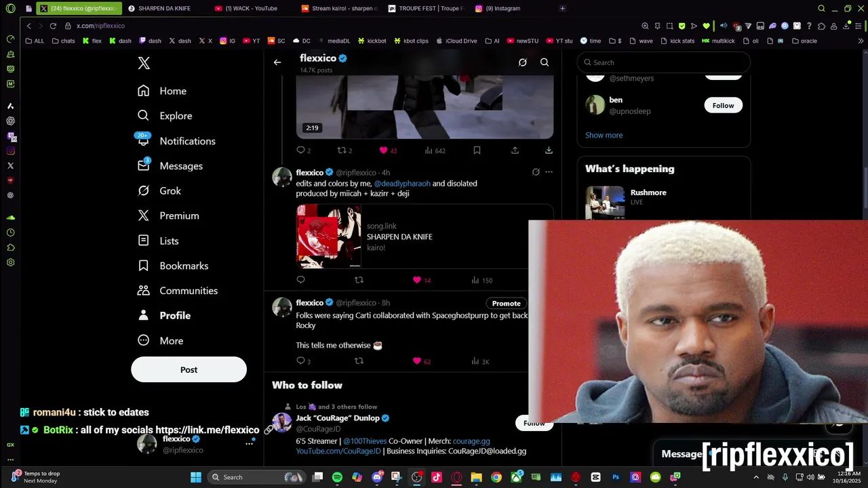Viewport: 868px width, 488px height.
Task: Share the video post
Action: click(x=515, y=150)
